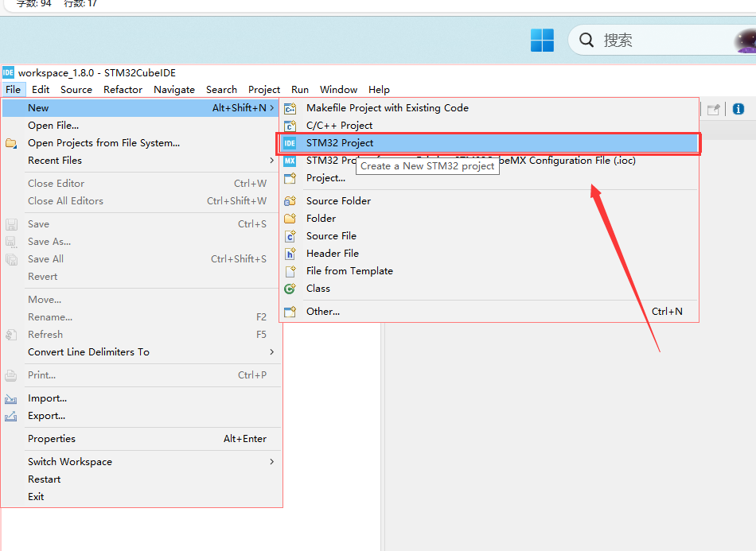Click the Header File icon
Screen dimensions: 756x551
(x=290, y=254)
